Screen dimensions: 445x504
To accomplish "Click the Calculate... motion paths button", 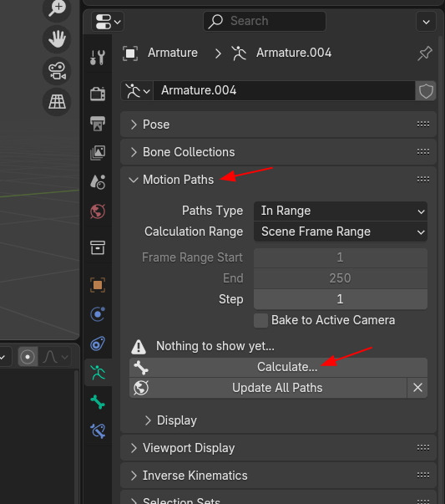I will tap(278, 368).
